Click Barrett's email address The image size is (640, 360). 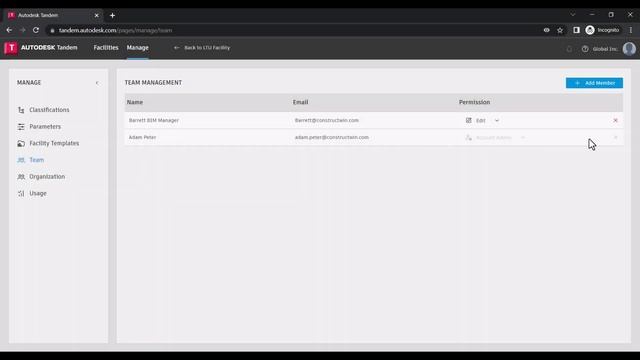(x=327, y=120)
